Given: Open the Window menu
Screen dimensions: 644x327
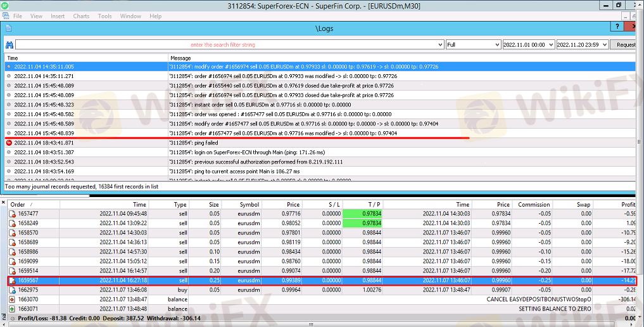Looking at the screenshot, I should tap(130, 16).
